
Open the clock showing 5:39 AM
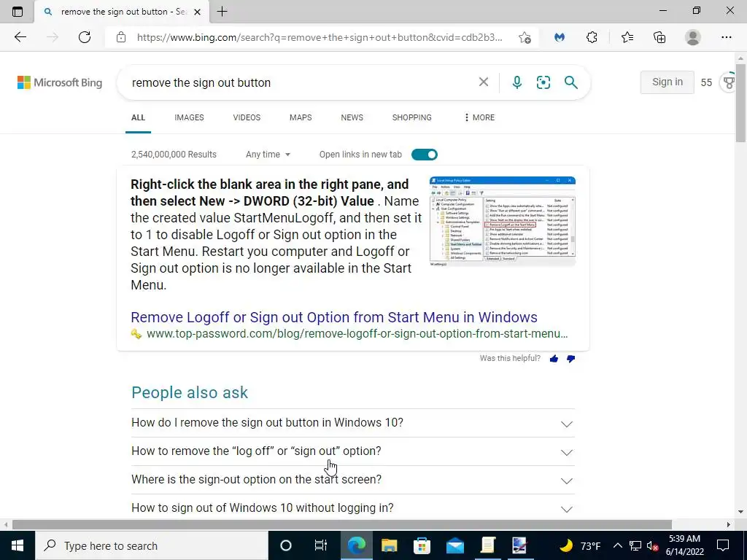tap(684, 545)
